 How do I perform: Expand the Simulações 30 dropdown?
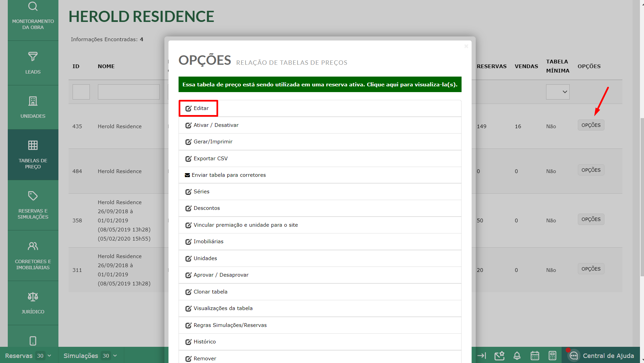90,356
